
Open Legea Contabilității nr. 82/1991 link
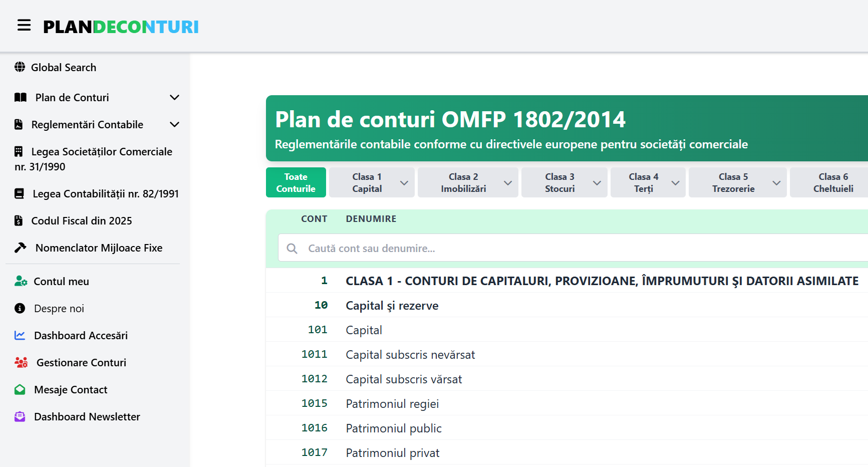tap(105, 193)
